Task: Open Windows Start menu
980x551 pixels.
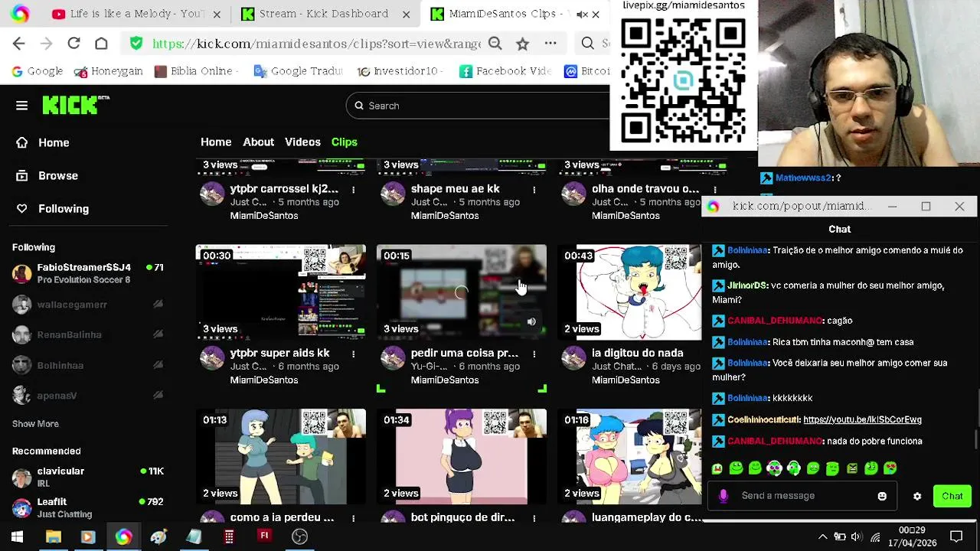Action: (17, 536)
